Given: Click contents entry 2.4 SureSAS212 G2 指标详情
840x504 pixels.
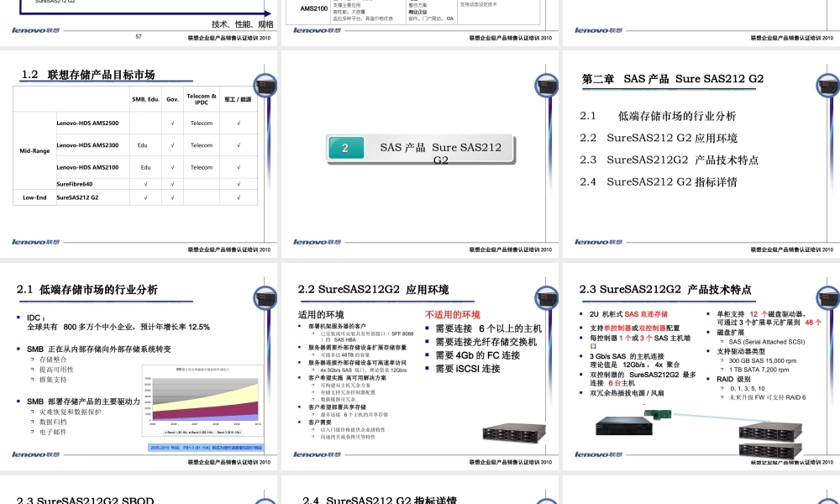Looking at the screenshot, I should click(x=659, y=181).
